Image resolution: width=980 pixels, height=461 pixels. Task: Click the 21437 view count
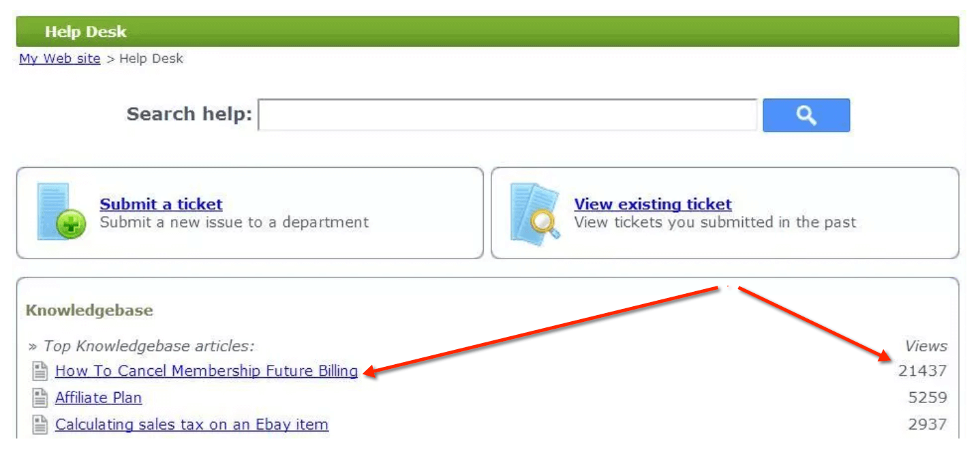pyautogui.click(x=922, y=371)
